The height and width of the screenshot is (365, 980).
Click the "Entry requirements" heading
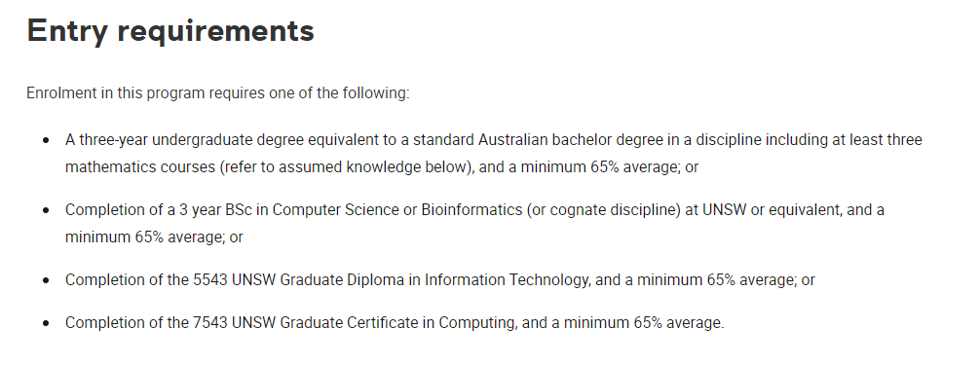pyautogui.click(x=170, y=30)
